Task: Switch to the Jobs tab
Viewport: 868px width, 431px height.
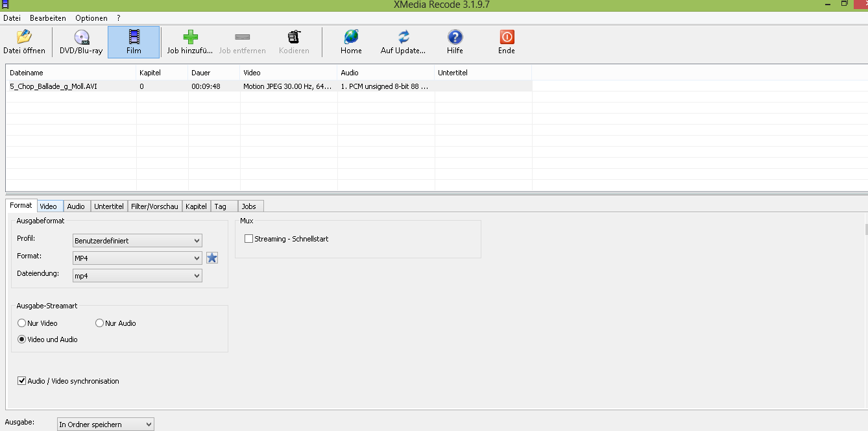Action: click(250, 206)
